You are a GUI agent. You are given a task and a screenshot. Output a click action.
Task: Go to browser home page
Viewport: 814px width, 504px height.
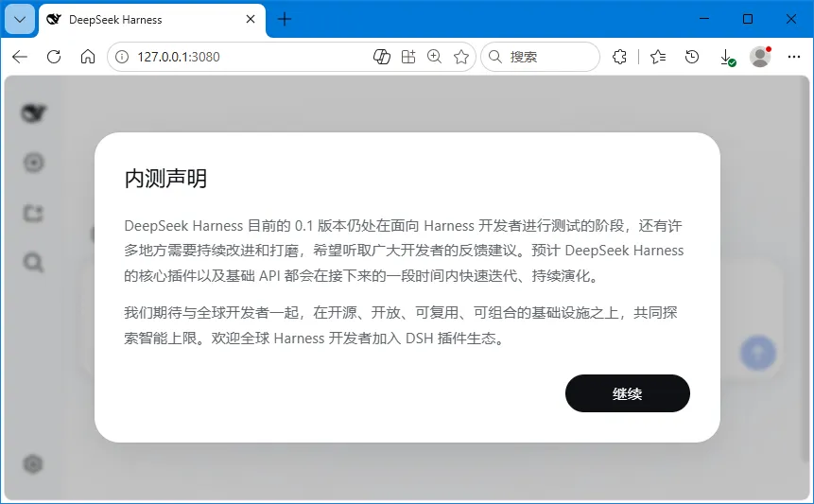point(88,57)
